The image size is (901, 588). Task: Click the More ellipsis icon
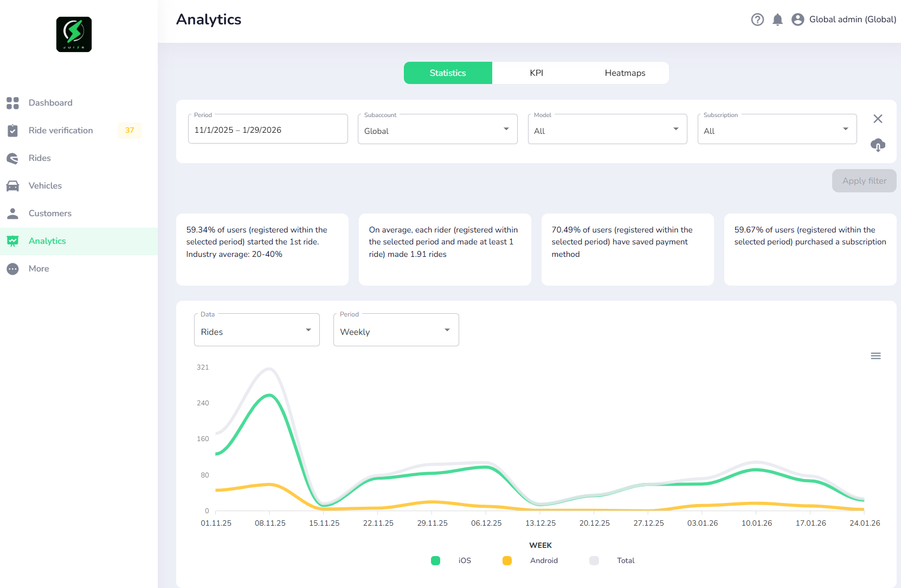12,269
